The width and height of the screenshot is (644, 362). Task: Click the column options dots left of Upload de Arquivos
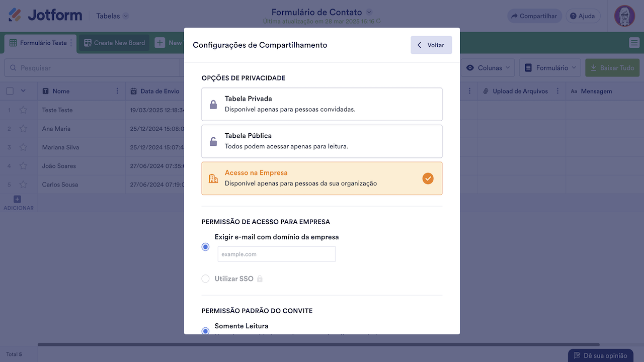coord(469,91)
